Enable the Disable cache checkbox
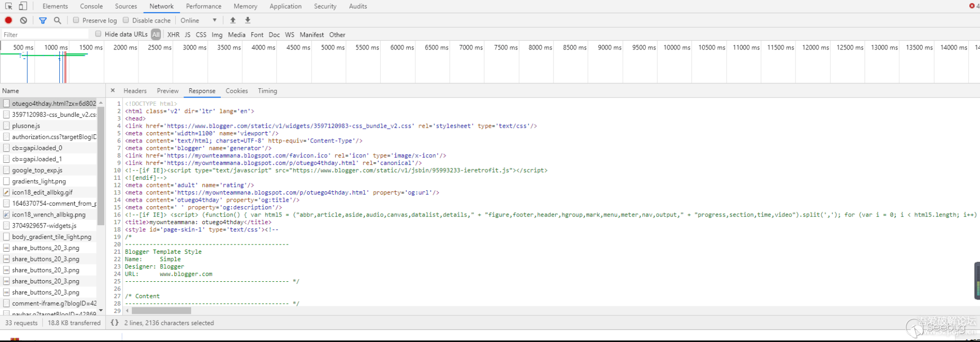Viewport: 980px width, 342px height. pyautogui.click(x=126, y=20)
